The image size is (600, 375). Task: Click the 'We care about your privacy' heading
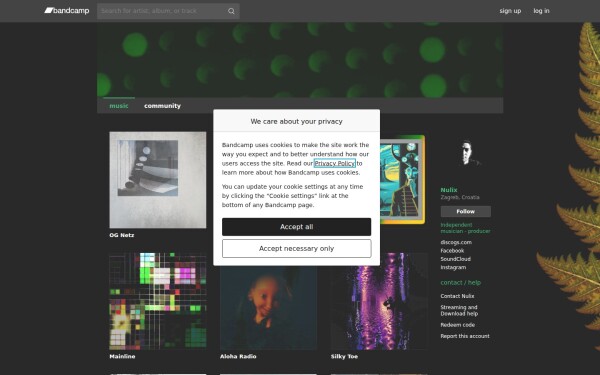(296, 121)
